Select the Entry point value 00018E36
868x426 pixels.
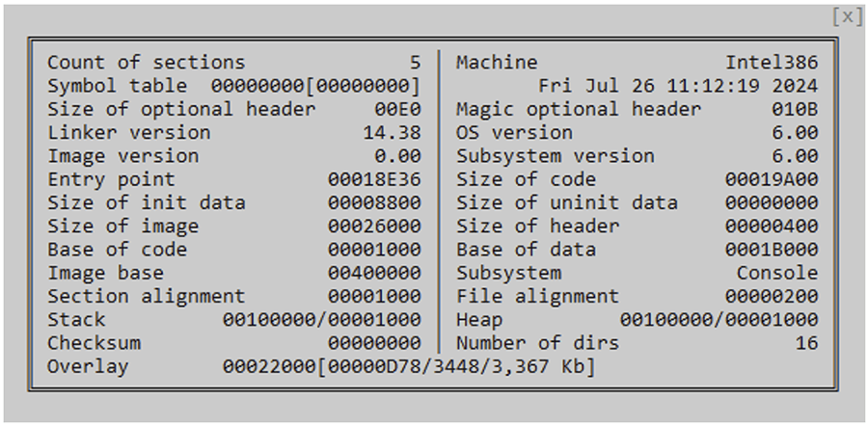click(374, 179)
